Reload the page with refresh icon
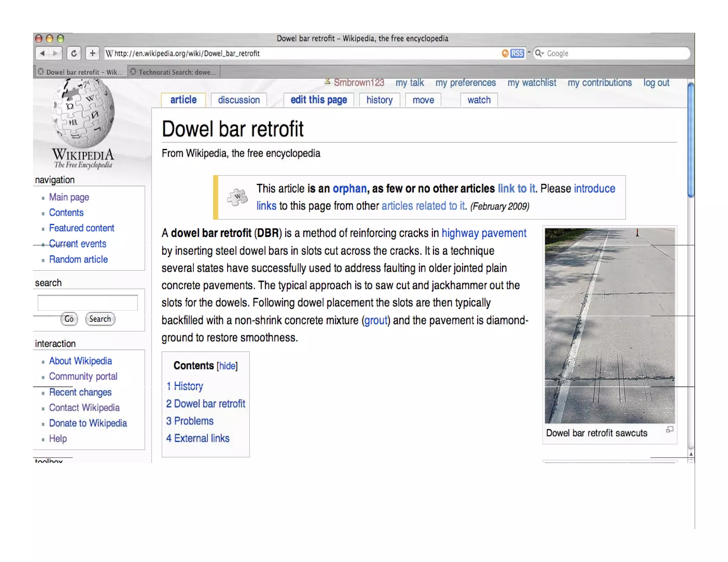The image size is (728, 562). pos(74,54)
